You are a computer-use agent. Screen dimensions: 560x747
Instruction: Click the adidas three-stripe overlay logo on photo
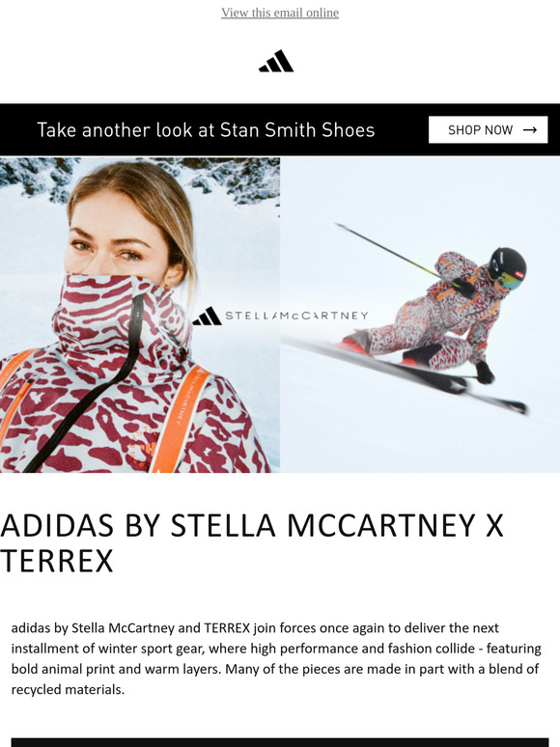[208, 317]
